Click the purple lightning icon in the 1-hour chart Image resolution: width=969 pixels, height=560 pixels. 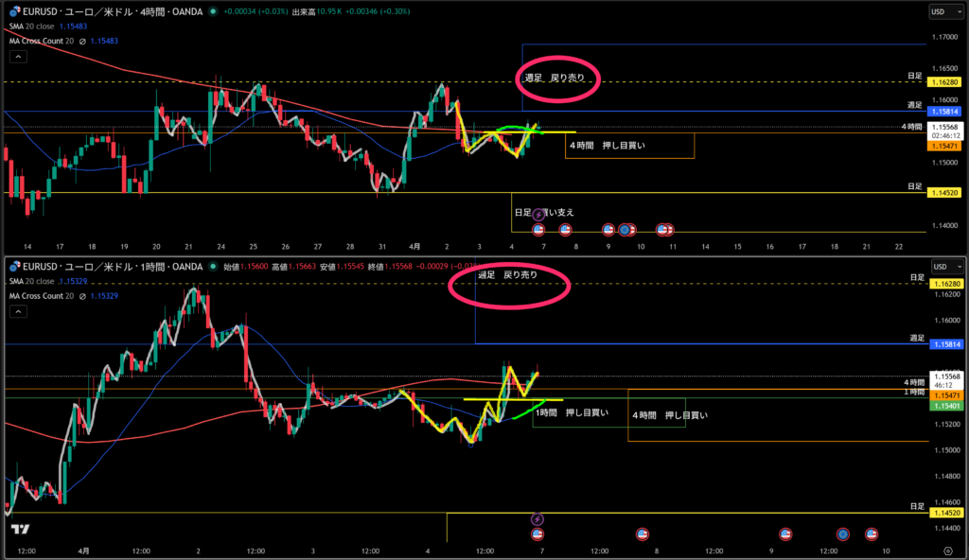[537, 519]
